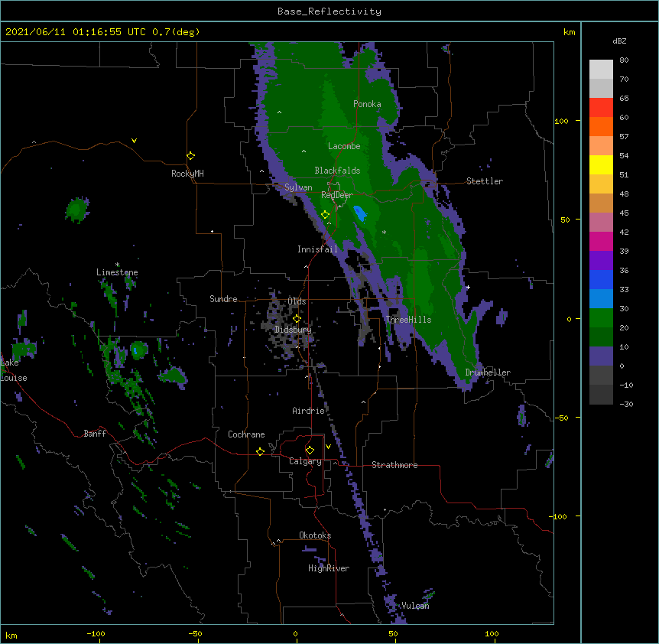
Task: Select the RedDeer label
Action: (337, 195)
